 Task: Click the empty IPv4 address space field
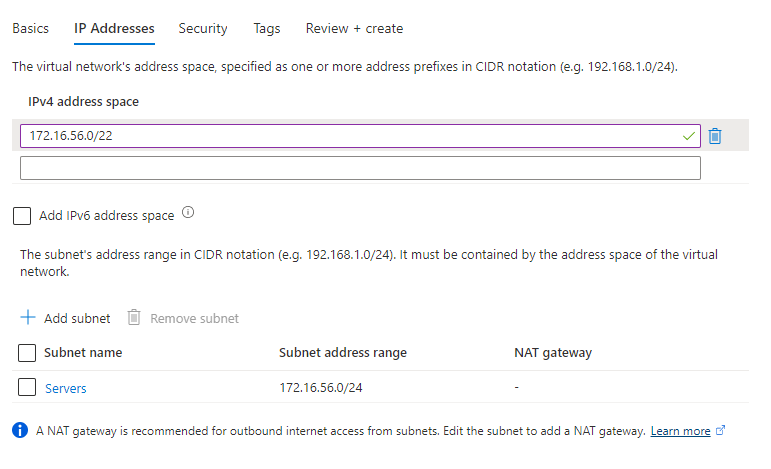(360, 168)
